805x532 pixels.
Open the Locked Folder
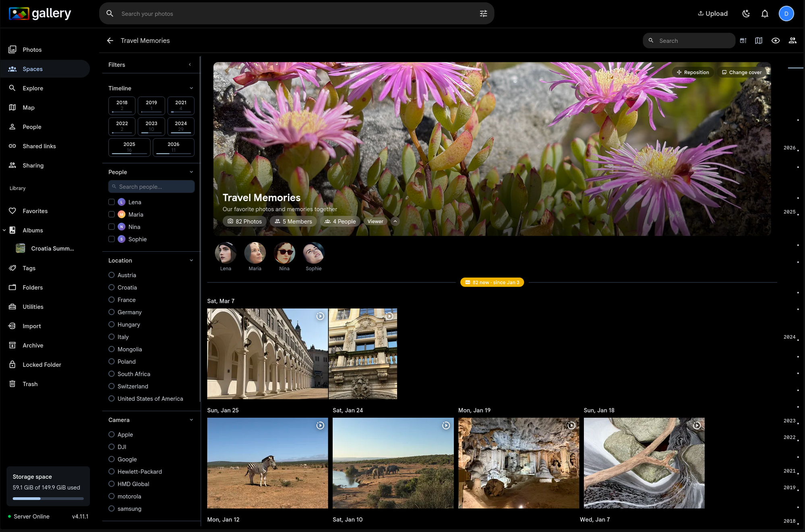pyautogui.click(x=41, y=364)
